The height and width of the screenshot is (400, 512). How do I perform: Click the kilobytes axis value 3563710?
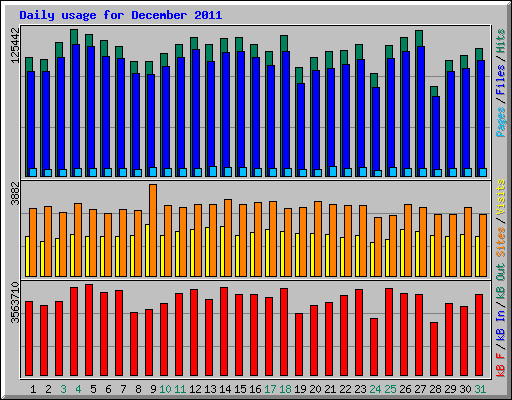16,303
